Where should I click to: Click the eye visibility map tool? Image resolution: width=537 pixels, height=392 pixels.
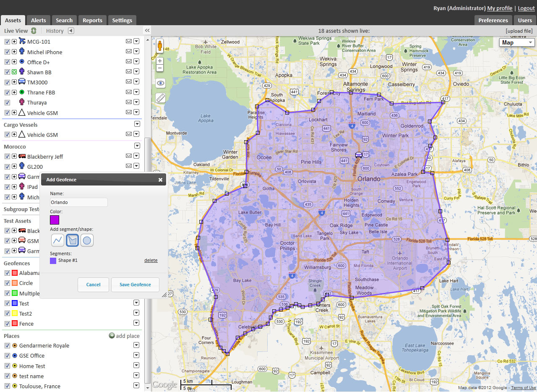pos(160,83)
